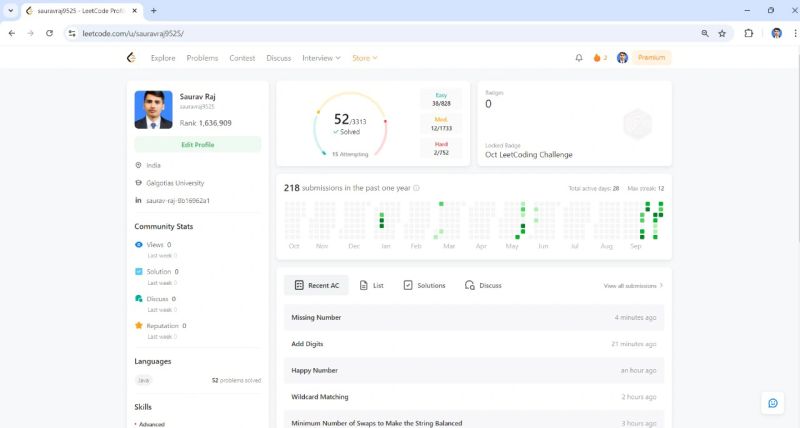
Task: Open the feedback chat icon
Action: coord(773,403)
